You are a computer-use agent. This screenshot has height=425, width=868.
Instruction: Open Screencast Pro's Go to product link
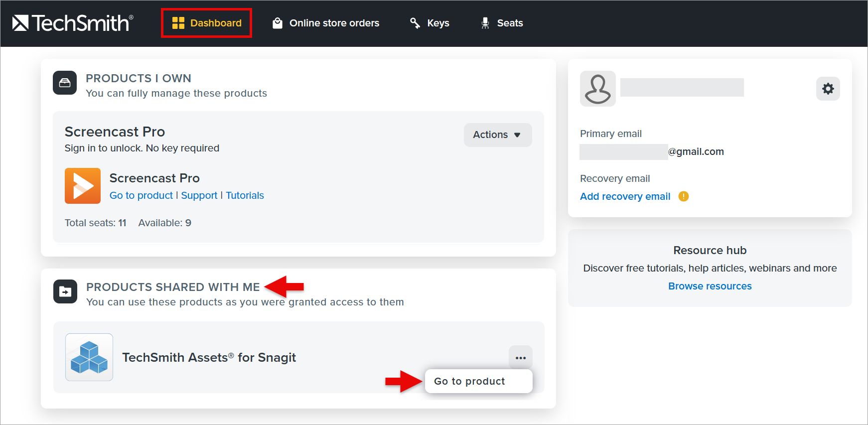141,195
